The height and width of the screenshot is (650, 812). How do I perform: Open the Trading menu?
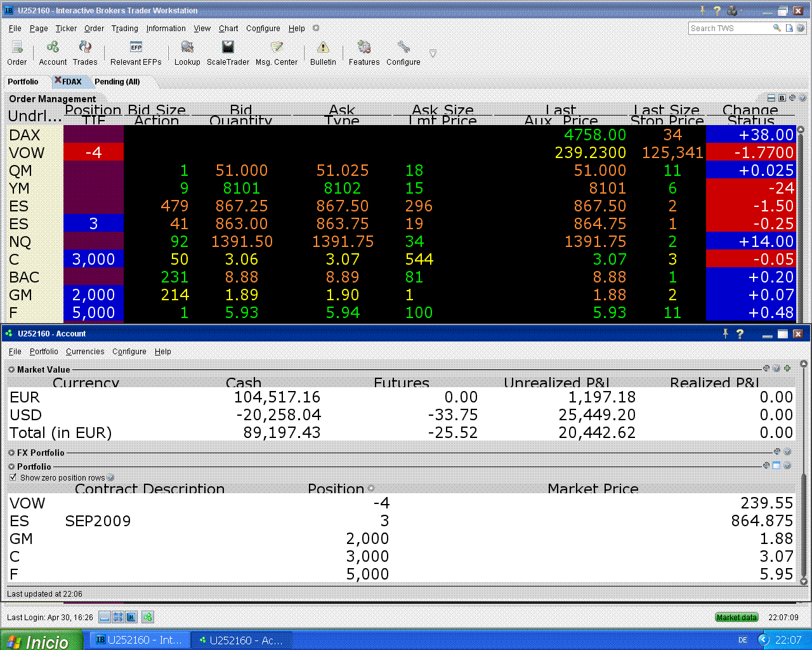point(124,29)
